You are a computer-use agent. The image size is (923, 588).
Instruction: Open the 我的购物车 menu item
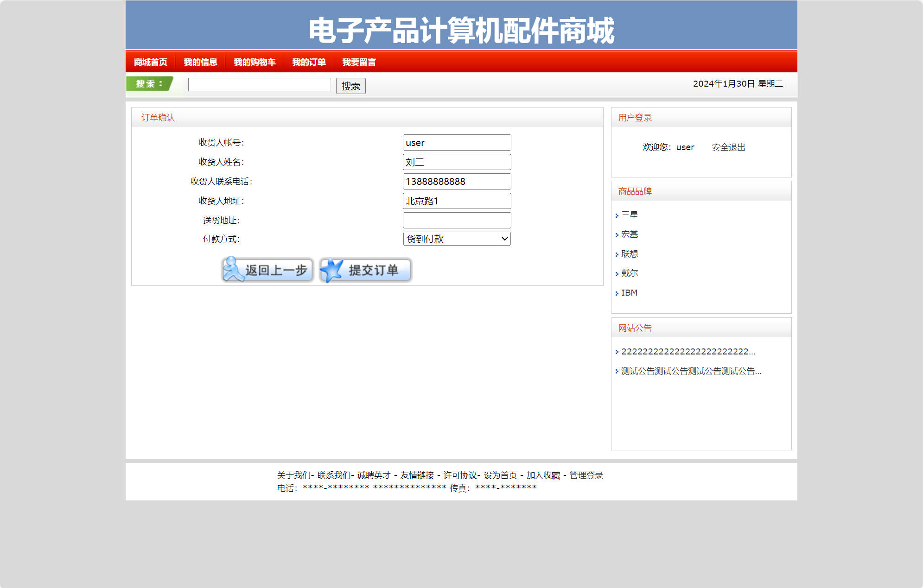(255, 62)
